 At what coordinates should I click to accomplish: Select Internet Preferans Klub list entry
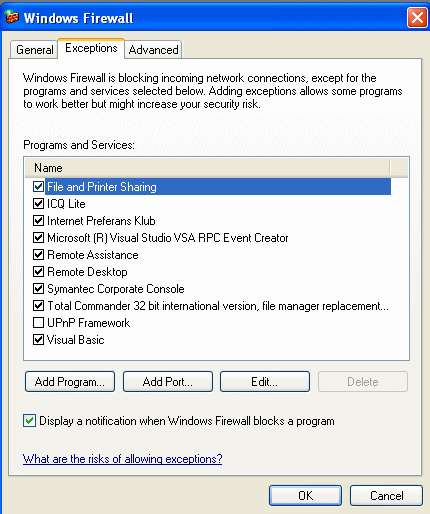(101, 221)
